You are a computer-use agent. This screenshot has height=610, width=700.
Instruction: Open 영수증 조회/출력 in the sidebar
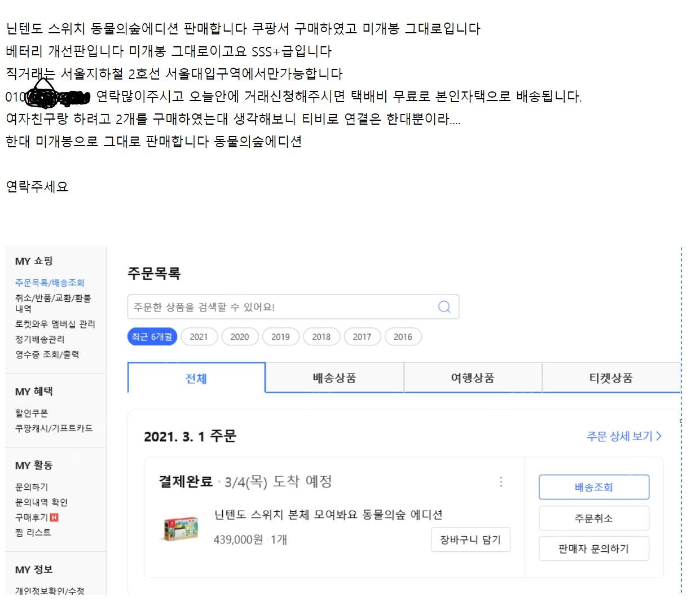(x=47, y=354)
